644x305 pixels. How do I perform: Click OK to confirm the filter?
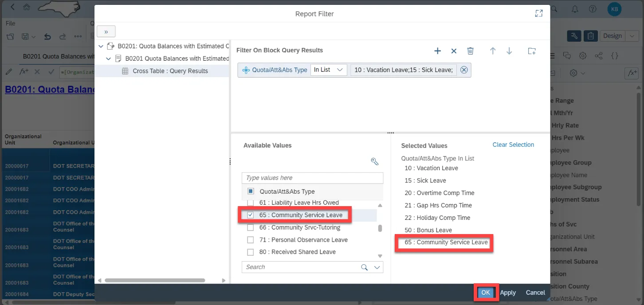click(x=486, y=293)
